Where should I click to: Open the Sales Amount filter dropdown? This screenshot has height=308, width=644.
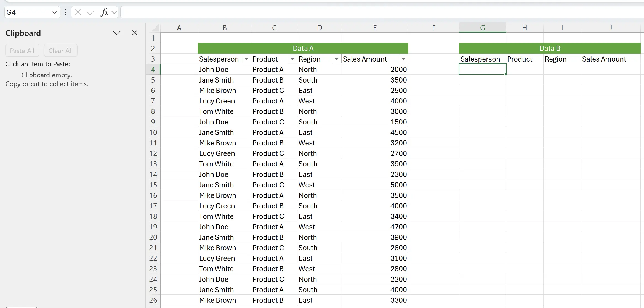tap(403, 59)
